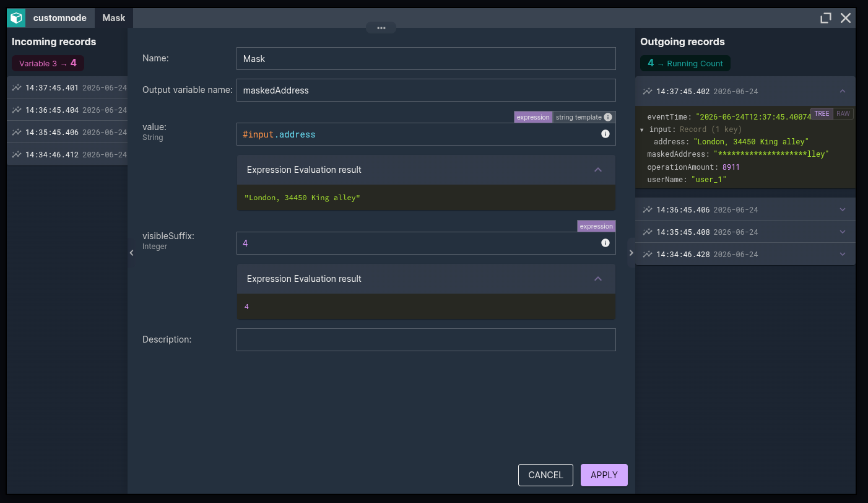Collapse value Expression Evaluation result
This screenshot has height=503, width=868.
[x=598, y=170]
